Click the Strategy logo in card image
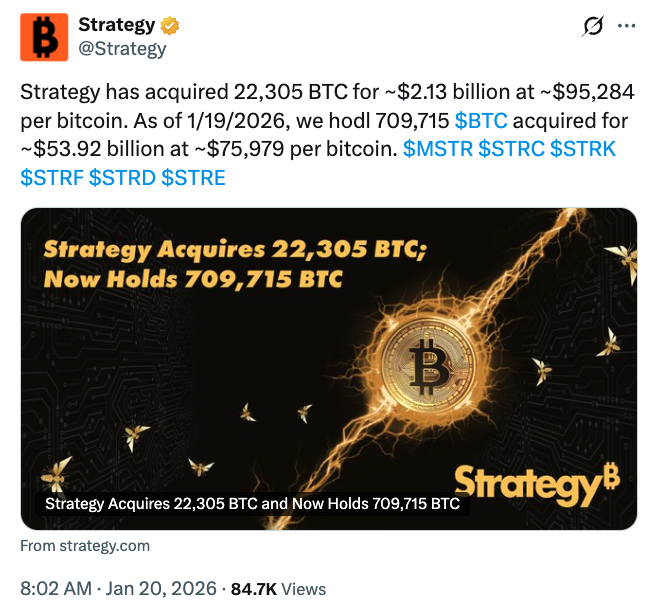 536,484
